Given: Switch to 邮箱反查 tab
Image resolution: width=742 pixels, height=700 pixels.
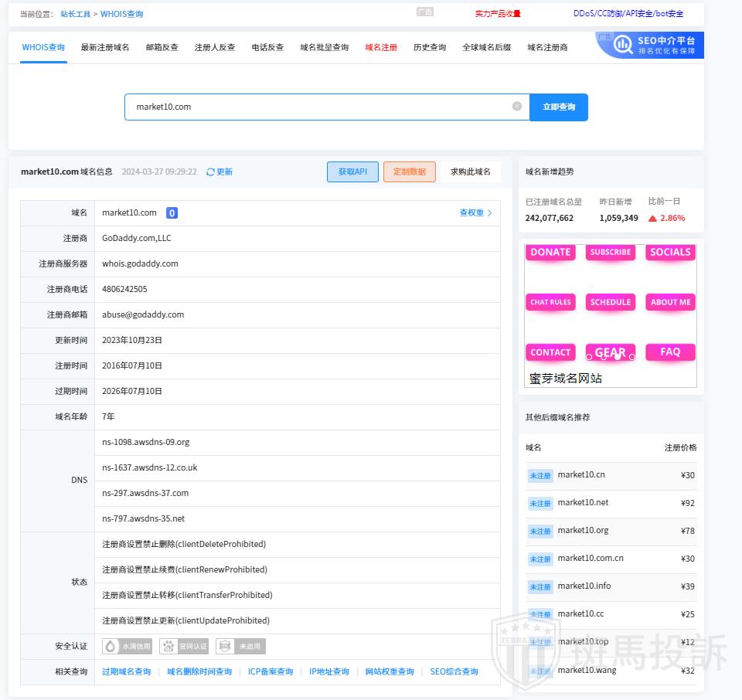Looking at the screenshot, I should tap(162, 47).
